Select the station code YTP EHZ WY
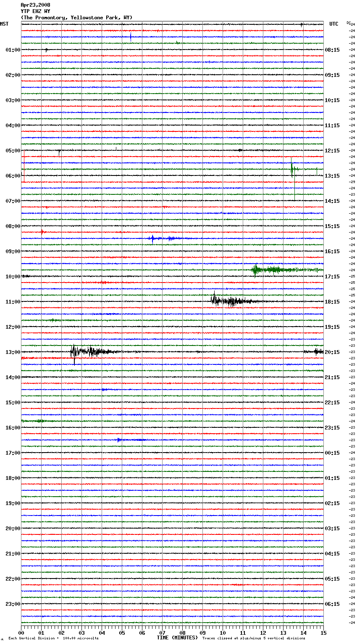 click(35, 11)
